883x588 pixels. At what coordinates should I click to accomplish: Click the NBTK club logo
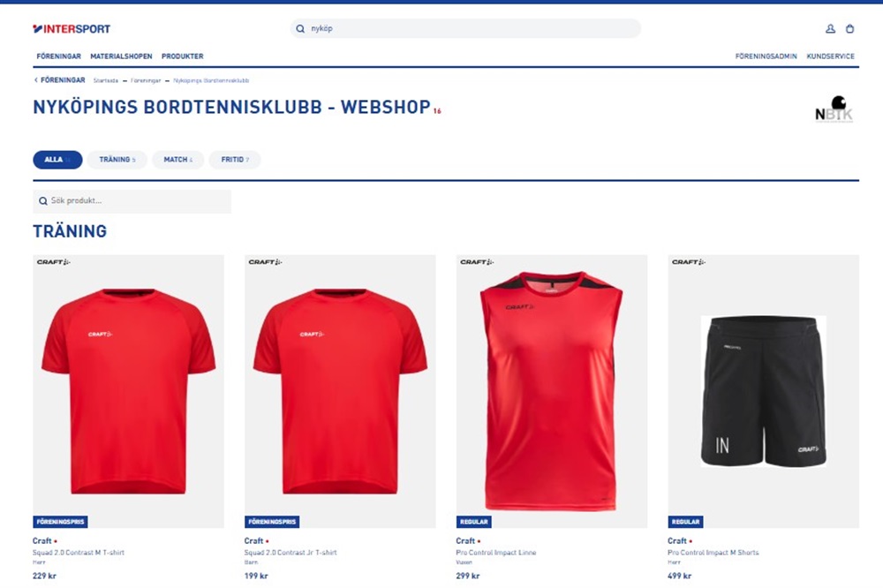pyautogui.click(x=834, y=109)
